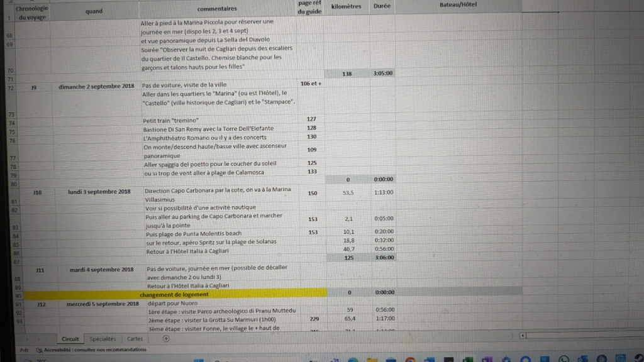The width and height of the screenshot is (644, 362).
Task: Click the horizontal scrollbar left arrow
Action: pyautogui.click(x=523, y=336)
